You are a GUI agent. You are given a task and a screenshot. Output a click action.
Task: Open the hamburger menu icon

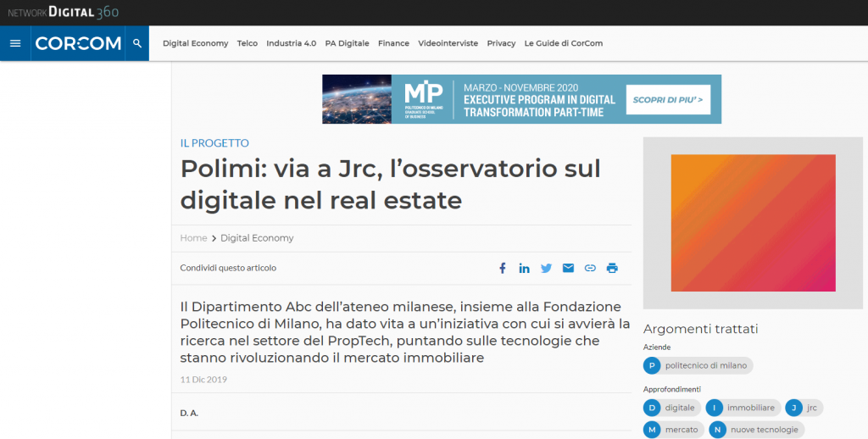15,43
